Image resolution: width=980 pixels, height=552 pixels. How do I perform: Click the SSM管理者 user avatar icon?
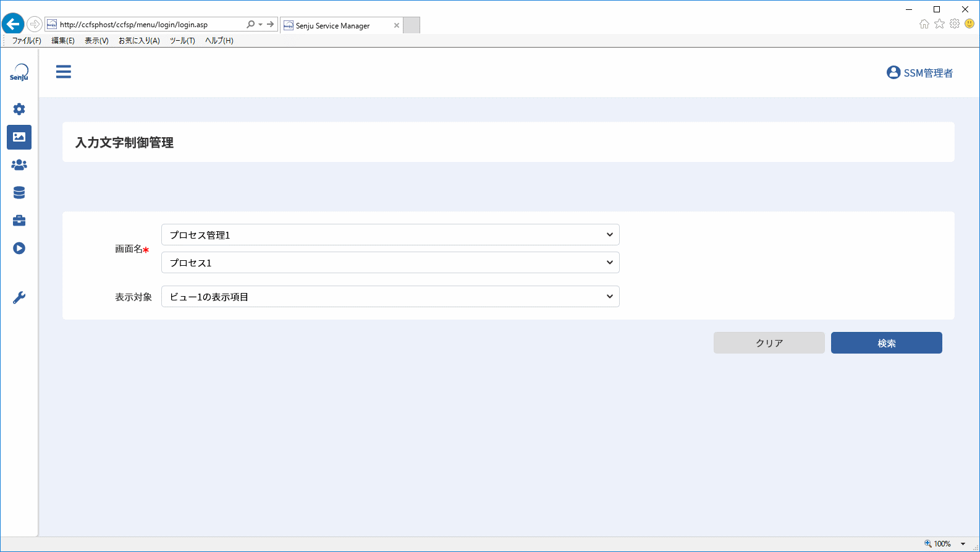893,72
